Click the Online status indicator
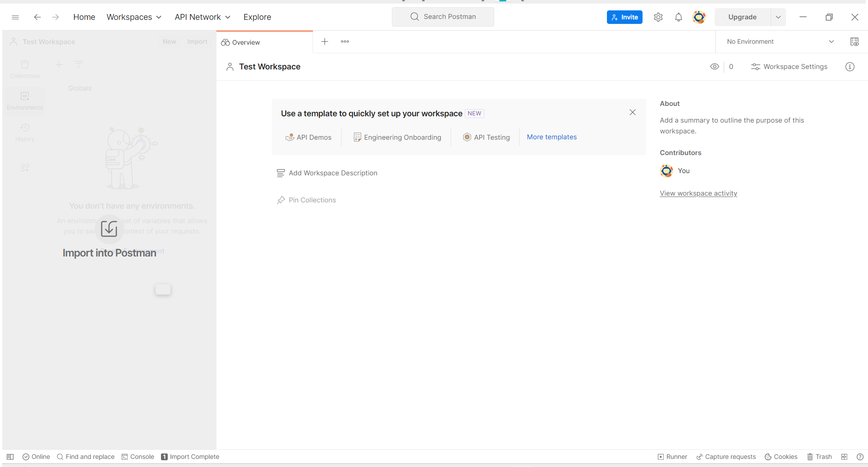868x467 pixels. (36, 457)
